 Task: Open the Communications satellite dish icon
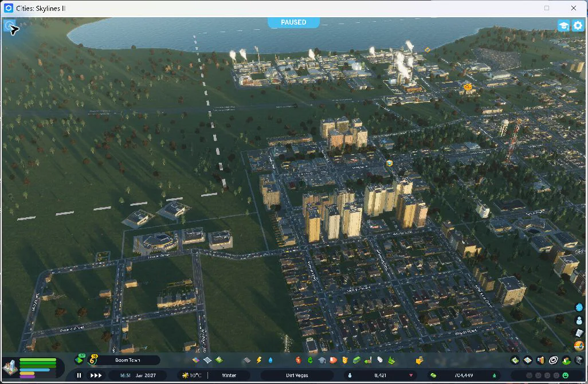click(379, 360)
